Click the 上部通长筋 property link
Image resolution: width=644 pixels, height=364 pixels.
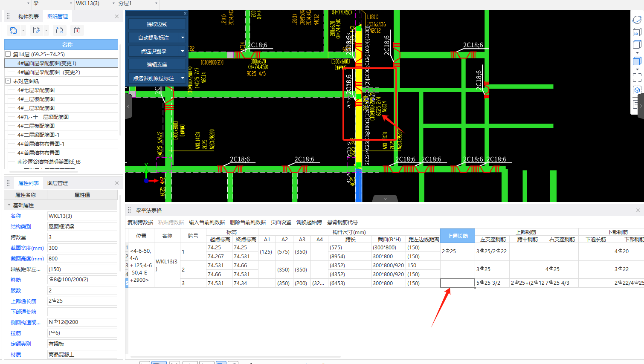click(23, 301)
